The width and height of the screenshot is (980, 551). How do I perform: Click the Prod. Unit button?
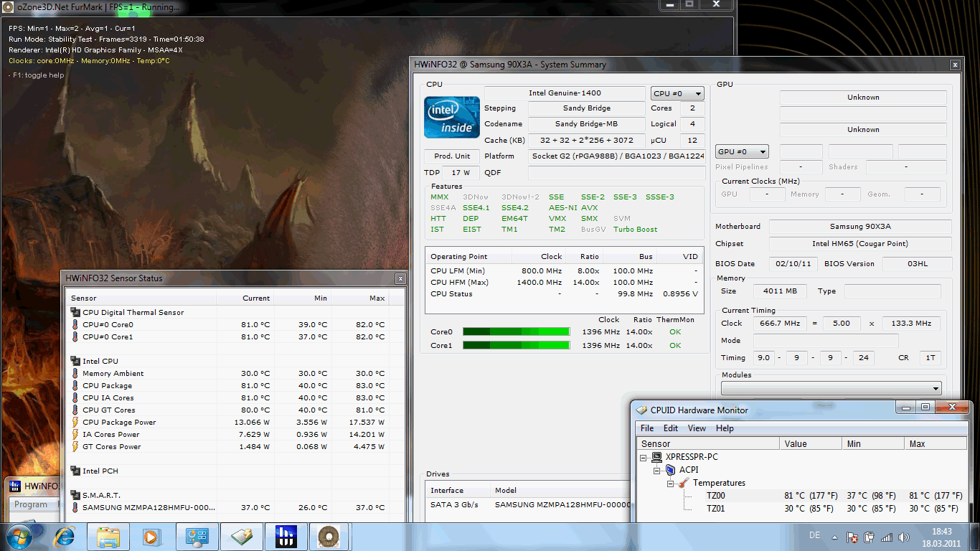[452, 156]
